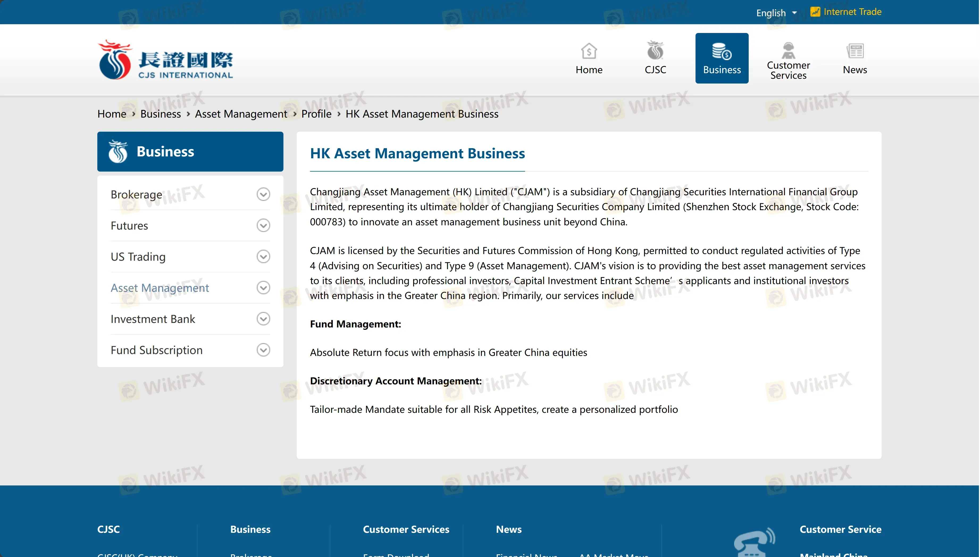Click the News footer heading
The image size is (980, 557).
click(509, 529)
